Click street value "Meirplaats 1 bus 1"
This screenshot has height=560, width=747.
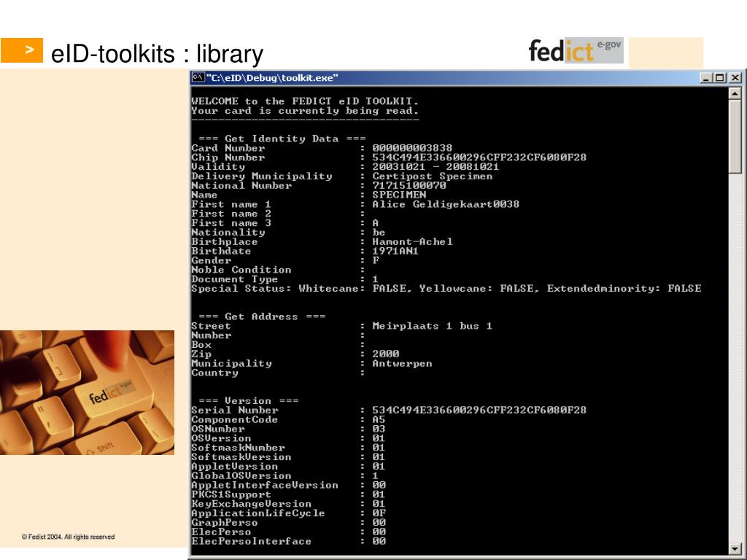point(432,326)
